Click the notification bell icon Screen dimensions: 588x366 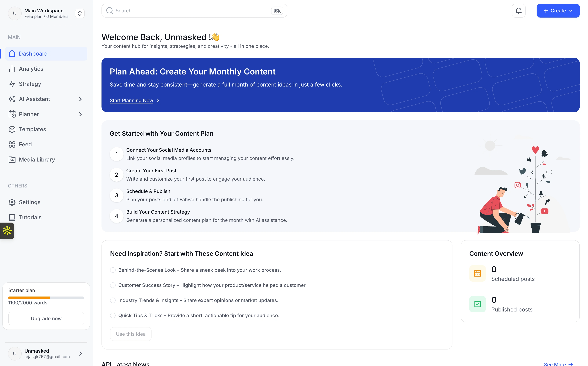click(518, 11)
